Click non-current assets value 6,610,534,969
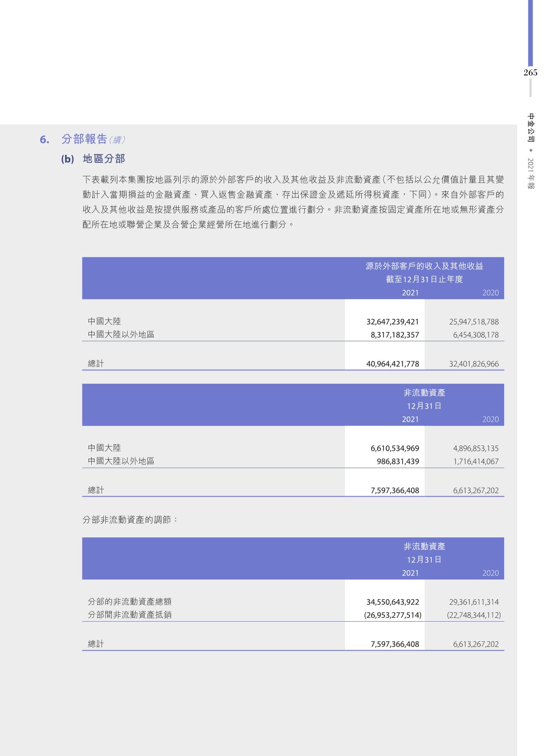 [395, 448]
